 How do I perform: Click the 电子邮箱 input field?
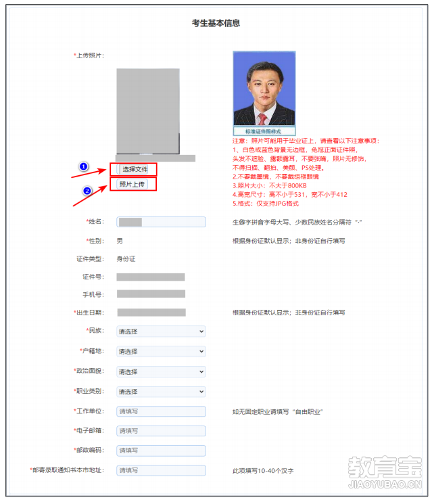coord(161,431)
